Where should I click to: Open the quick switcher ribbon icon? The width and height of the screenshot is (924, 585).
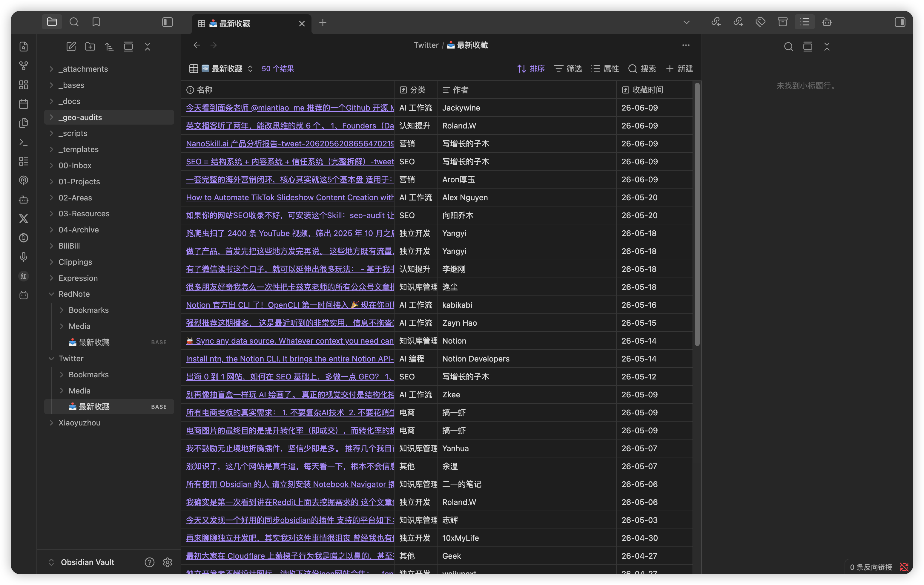click(24, 46)
